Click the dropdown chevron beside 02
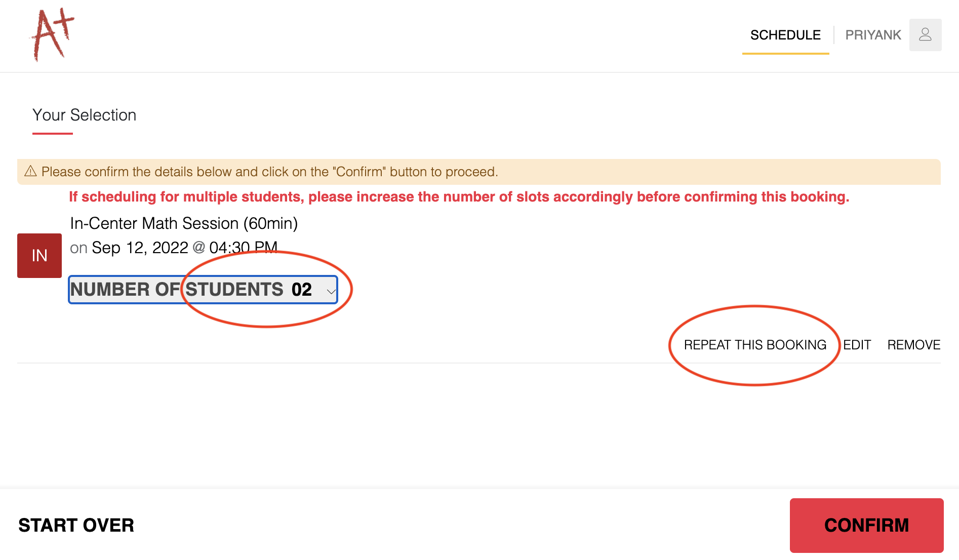The width and height of the screenshot is (959, 560). (x=331, y=291)
